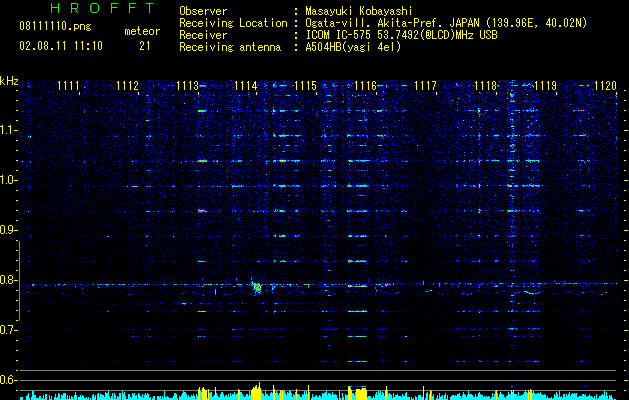The image size is (629, 400).
Task: Click time marker 1114
Action: [246, 86]
